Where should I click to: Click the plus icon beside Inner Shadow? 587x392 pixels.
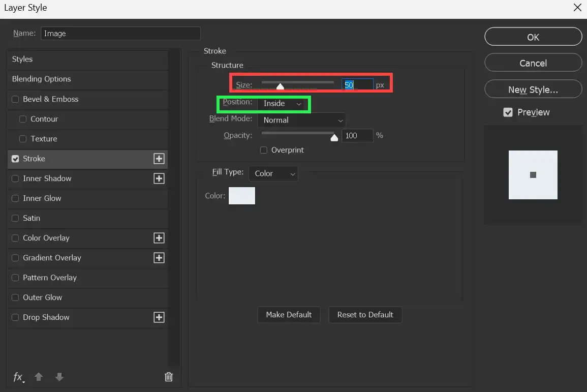tap(159, 178)
